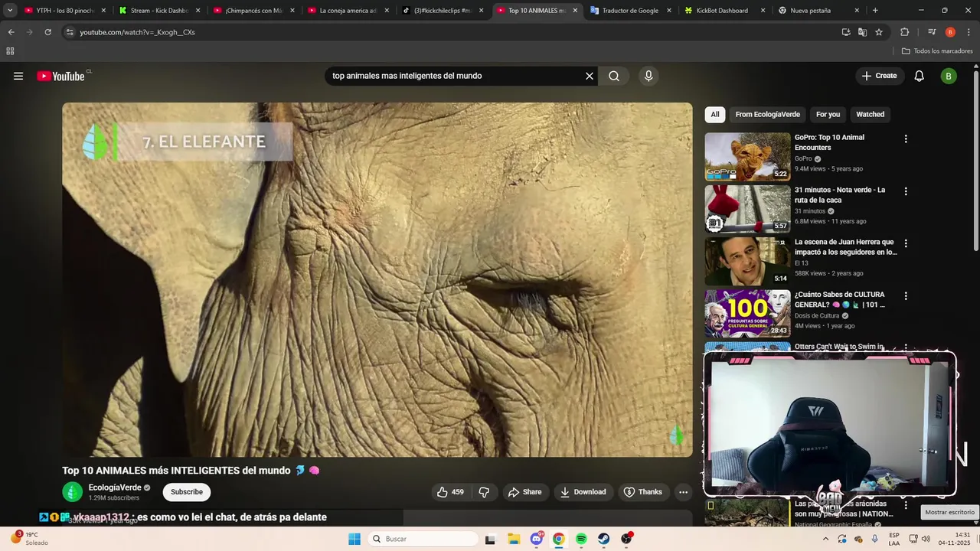Select the Watched filter chip
The height and width of the screenshot is (551, 980).
click(x=870, y=115)
